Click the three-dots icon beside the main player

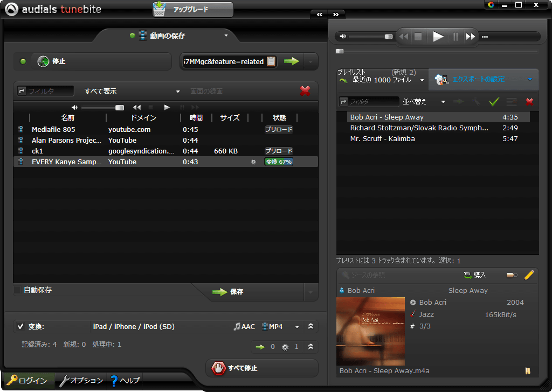(x=485, y=37)
